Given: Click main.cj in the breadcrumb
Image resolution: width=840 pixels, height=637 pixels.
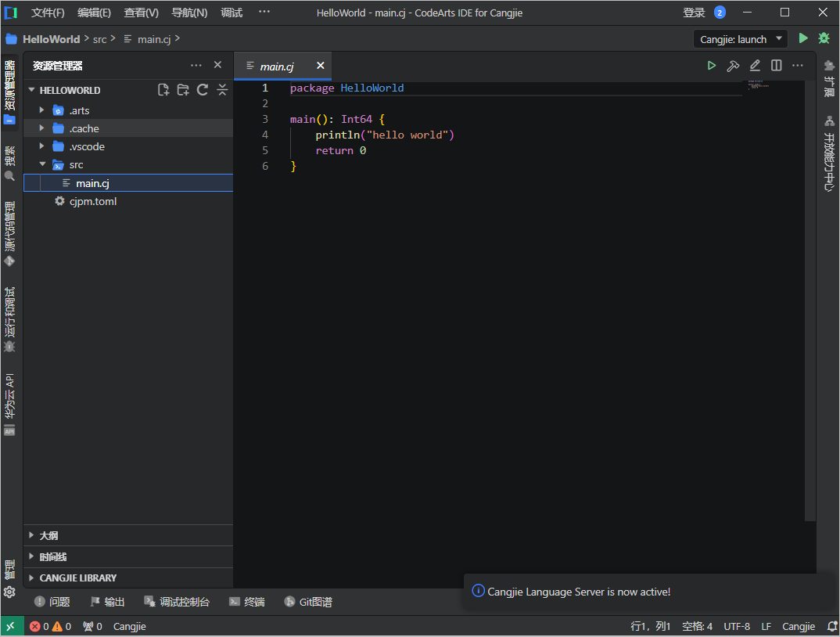Looking at the screenshot, I should [x=154, y=39].
